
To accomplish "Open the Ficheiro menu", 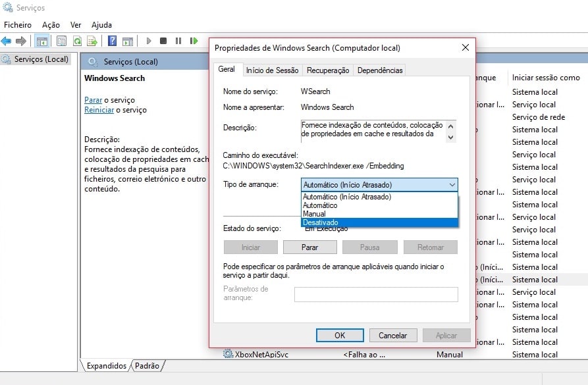I will click(x=18, y=25).
